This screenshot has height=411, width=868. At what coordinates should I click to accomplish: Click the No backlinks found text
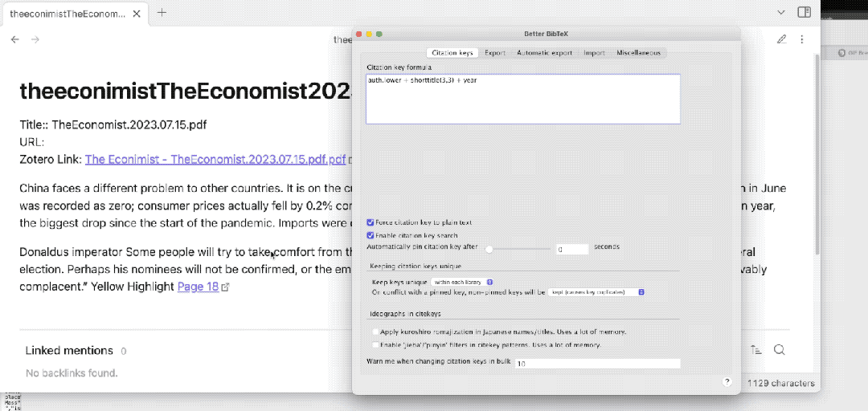click(x=72, y=373)
